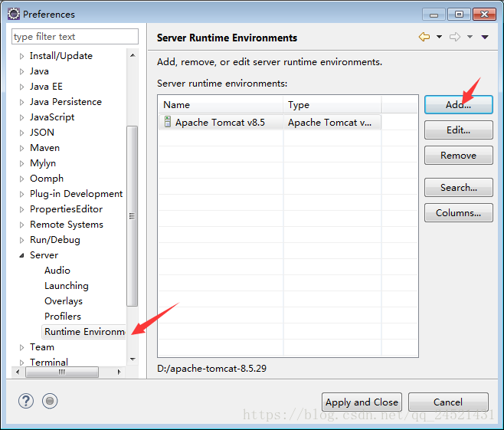Click Apply and Close
The image size is (504, 430).
(362, 402)
